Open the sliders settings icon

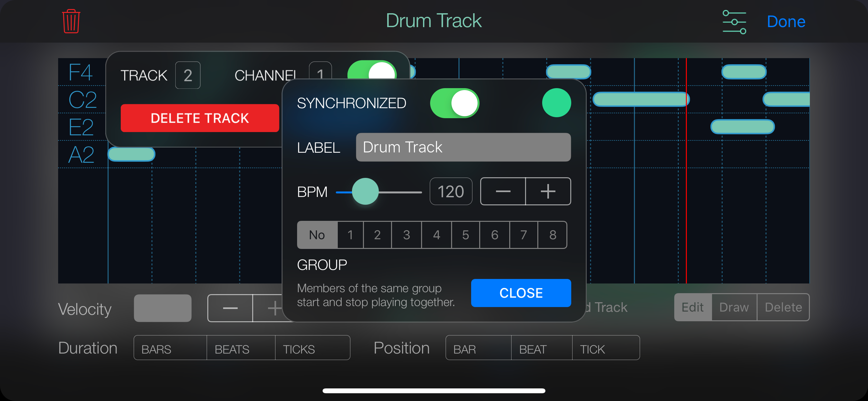[x=734, y=22]
